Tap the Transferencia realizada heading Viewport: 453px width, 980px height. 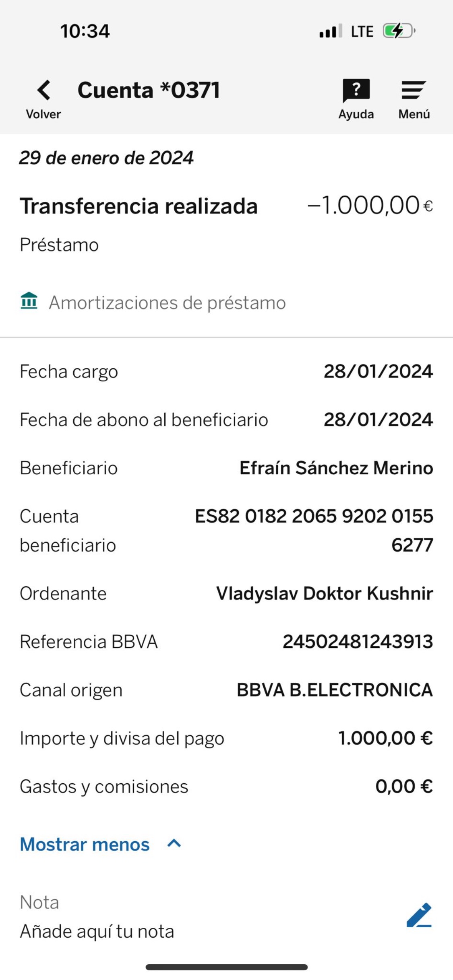coord(139,206)
